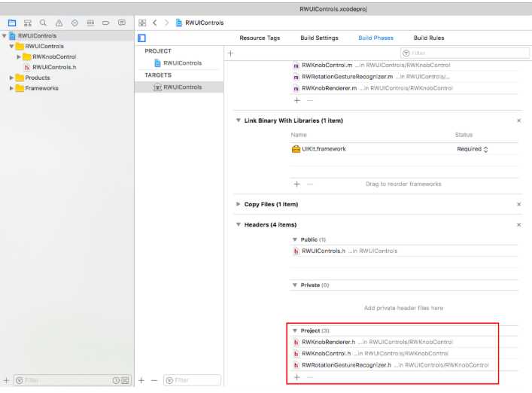Viewport: 532px width, 393px height.
Task: Collapse Link Binary With Libraries section
Action: click(x=239, y=120)
